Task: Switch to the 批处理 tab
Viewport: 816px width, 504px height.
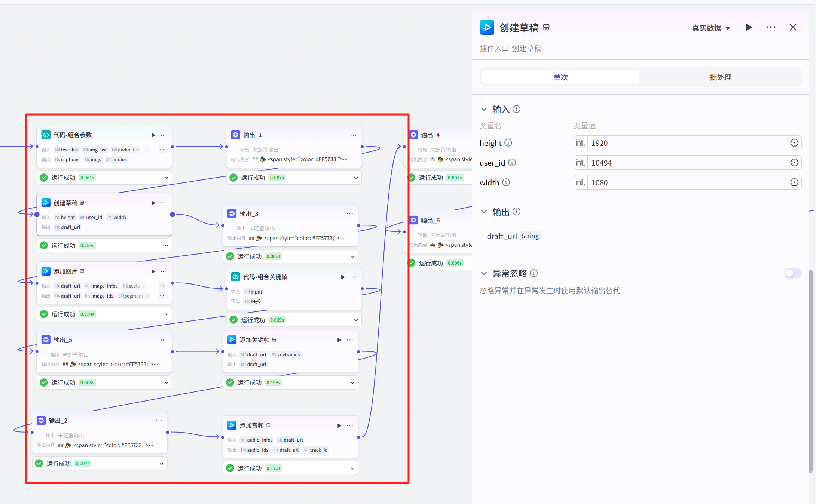Action: click(x=720, y=77)
